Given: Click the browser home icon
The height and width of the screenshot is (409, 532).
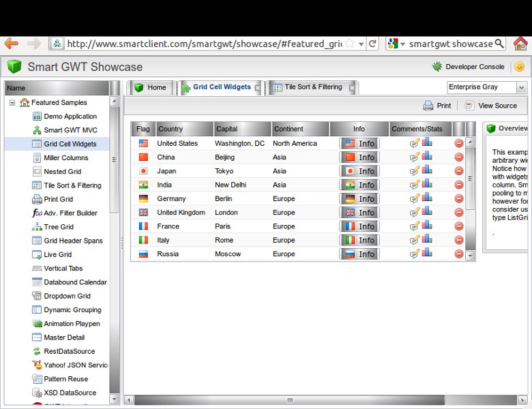Looking at the screenshot, I should coord(520,44).
